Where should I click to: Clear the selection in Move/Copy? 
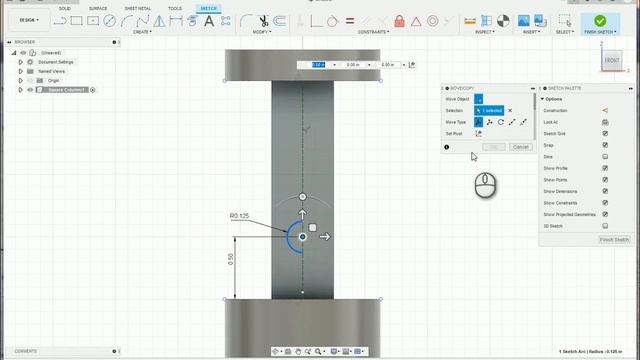510,111
